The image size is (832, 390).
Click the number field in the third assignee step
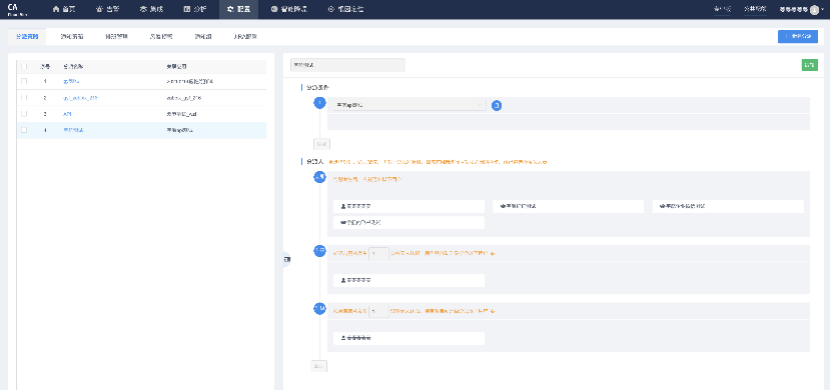coord(379,311)
